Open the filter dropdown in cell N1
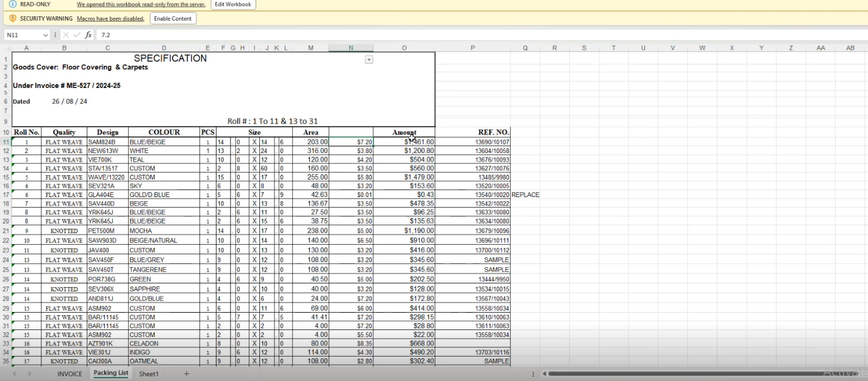868x381 pixels. [x=369, y=60]
